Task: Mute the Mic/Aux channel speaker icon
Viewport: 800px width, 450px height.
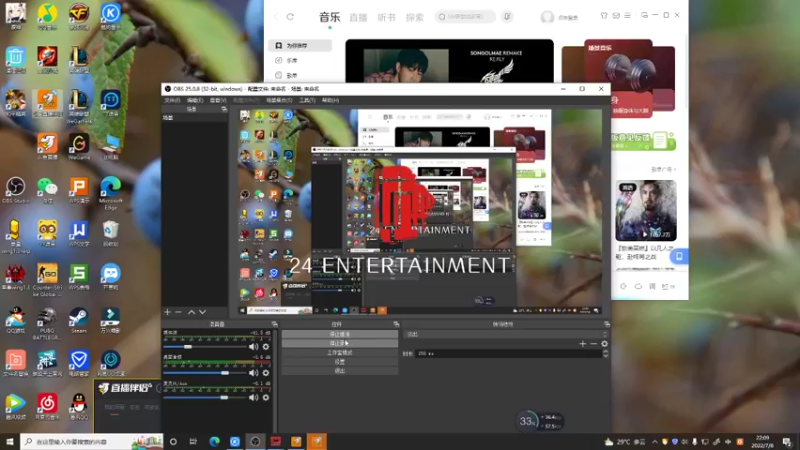Action: pyautogui.click(x=253, y=397)
